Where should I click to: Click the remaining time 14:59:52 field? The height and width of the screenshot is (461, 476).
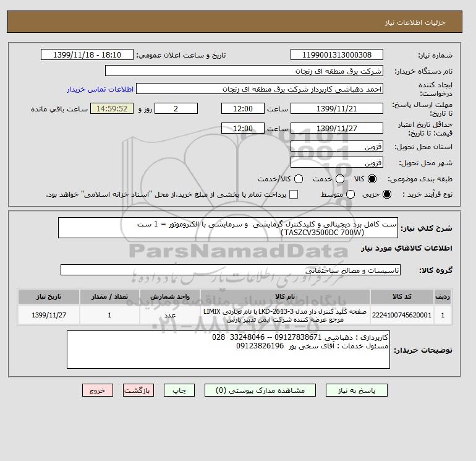point(112,108)
